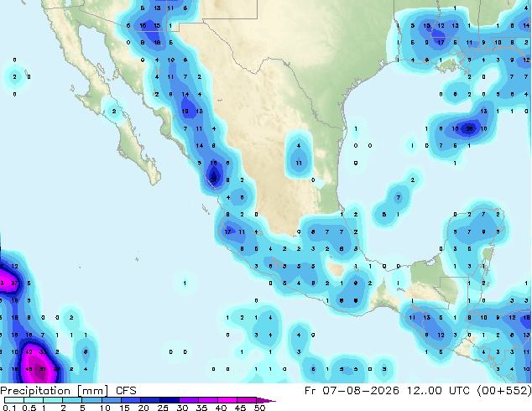Click the legend swatch between 20 and 25
The width and height of the screenshot is (532, 411).
click(x=150, y=400)
